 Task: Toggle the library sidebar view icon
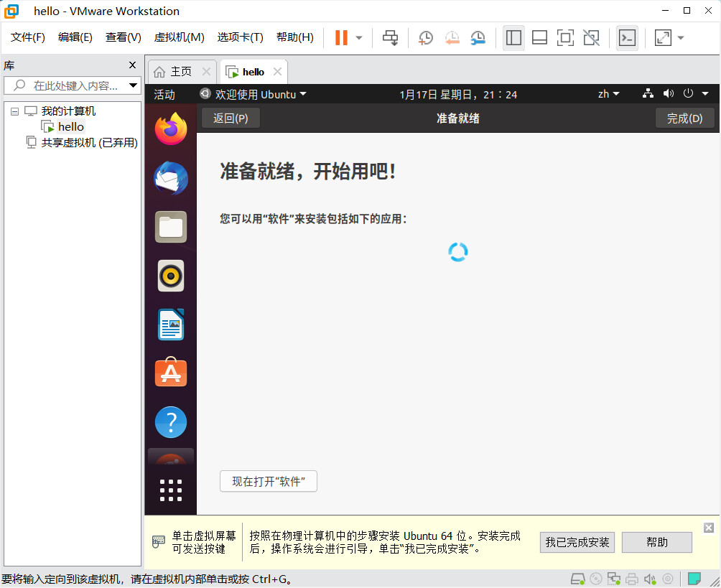click(513, 38)
